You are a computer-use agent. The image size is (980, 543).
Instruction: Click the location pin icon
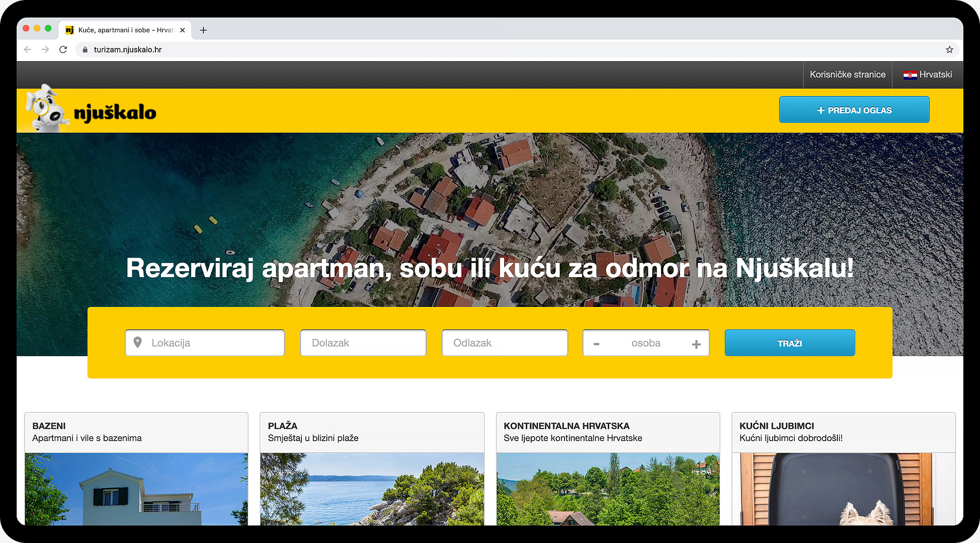tap(138, 342)
